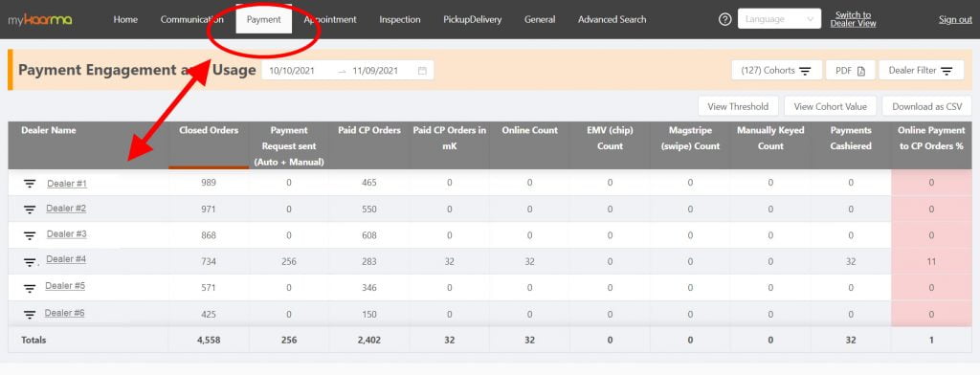Click the start date 10/10/2021 field
Screen dimensions: 980x375
tap(292, 71)
